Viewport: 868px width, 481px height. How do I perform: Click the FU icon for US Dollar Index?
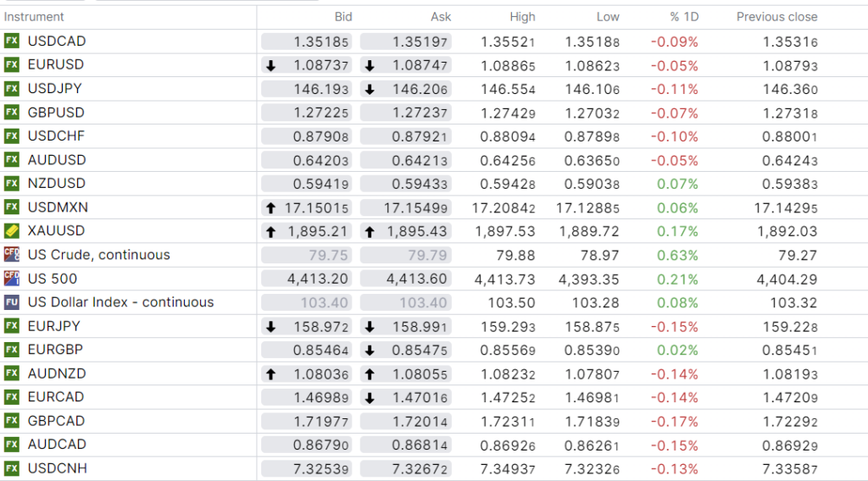[x=12, y=302]
